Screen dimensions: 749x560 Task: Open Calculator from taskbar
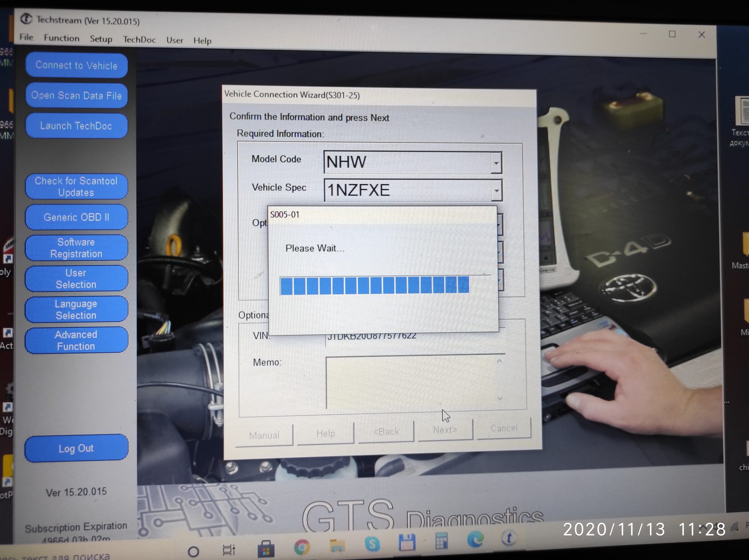pyautogui.click(x=441, y=541)
